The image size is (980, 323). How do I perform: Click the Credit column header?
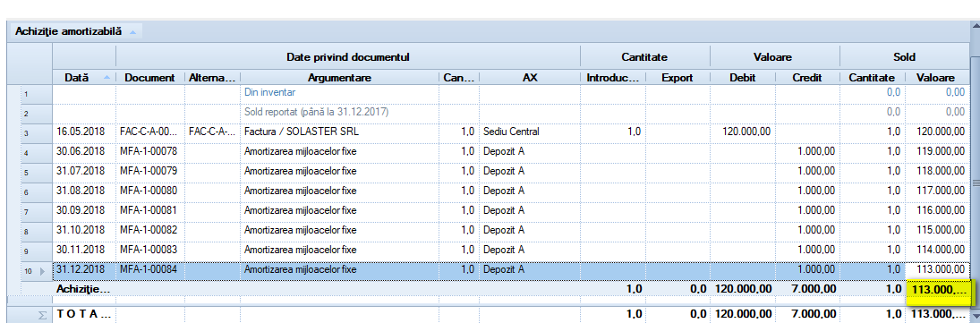click(807, 78)
